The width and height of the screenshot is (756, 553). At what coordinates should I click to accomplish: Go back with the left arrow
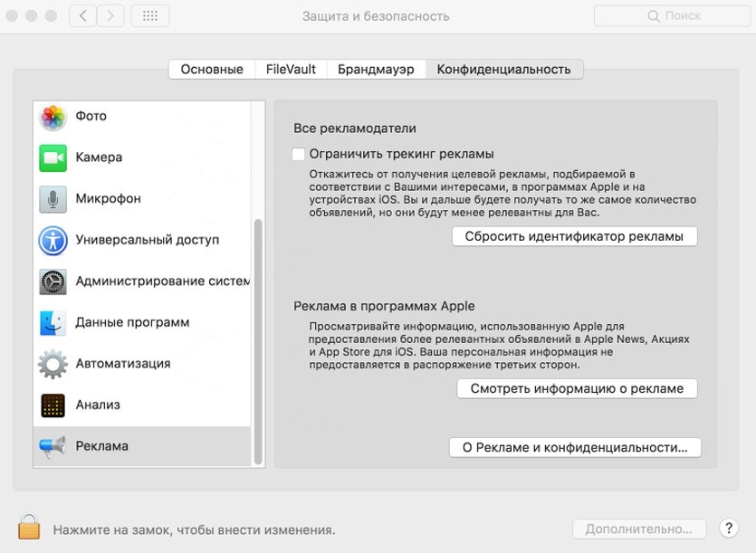click(x=83, y=16)
